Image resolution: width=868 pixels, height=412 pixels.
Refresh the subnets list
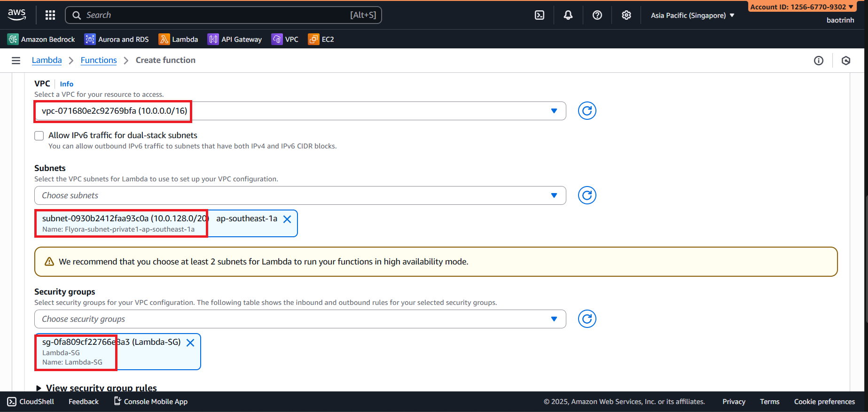tap(587, 195)
